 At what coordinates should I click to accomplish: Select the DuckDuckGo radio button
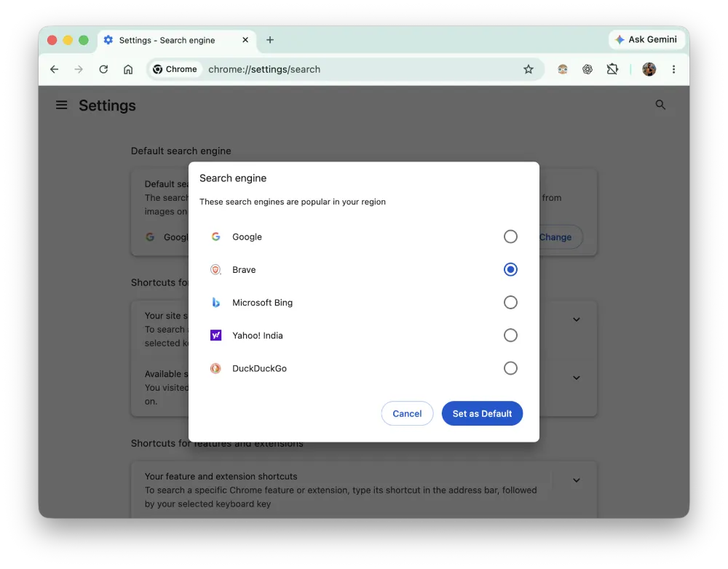click(510, 368)
